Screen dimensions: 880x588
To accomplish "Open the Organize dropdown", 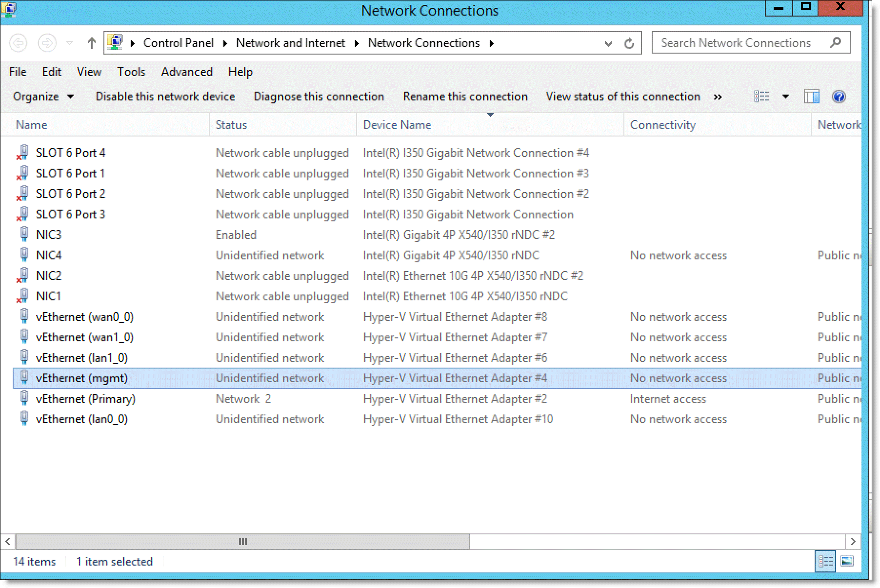I will [43, 97].
